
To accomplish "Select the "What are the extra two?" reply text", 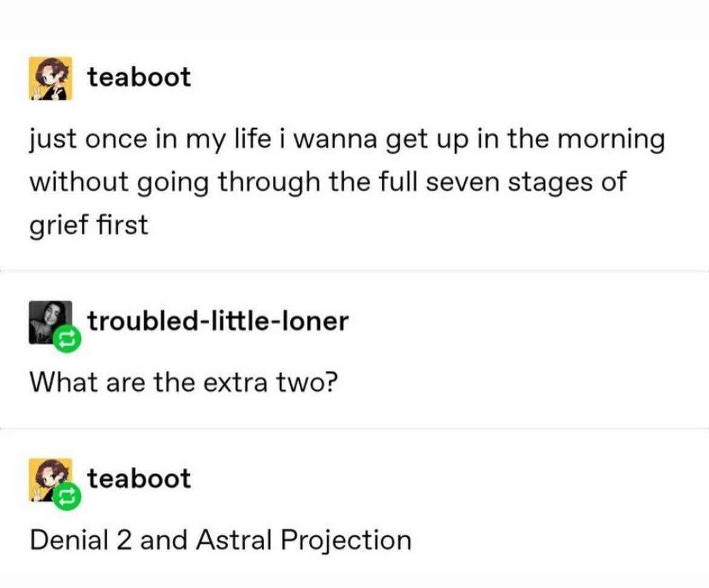I will coord(182,382).
